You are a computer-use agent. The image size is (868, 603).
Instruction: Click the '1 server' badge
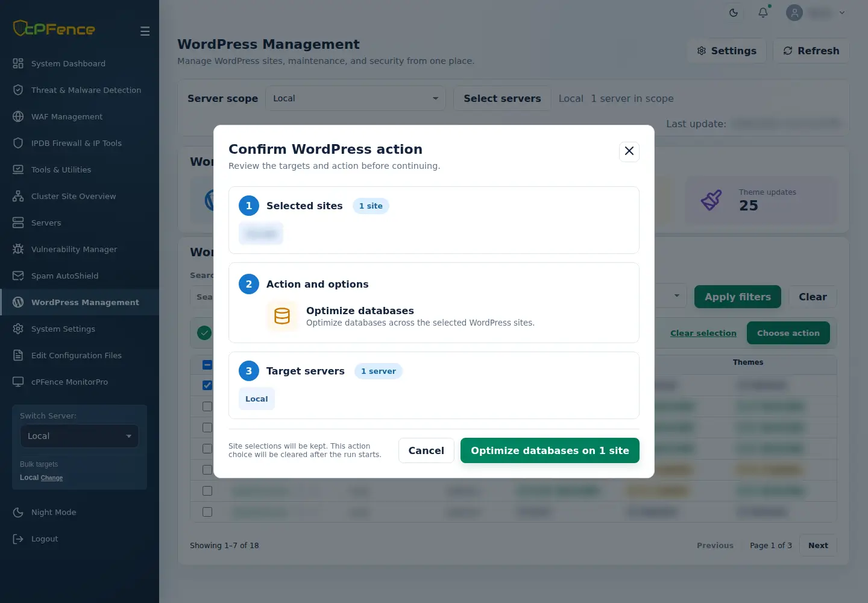click(x=379, y=371)
